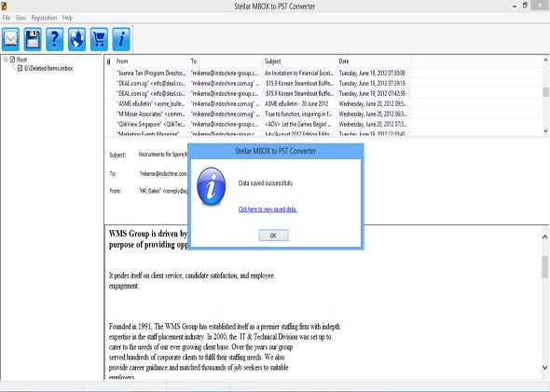Viewport: 550px width, 392px height.
Task: Select the 07:42:59 DEAL.com.sg email
Action: (258, 93)
